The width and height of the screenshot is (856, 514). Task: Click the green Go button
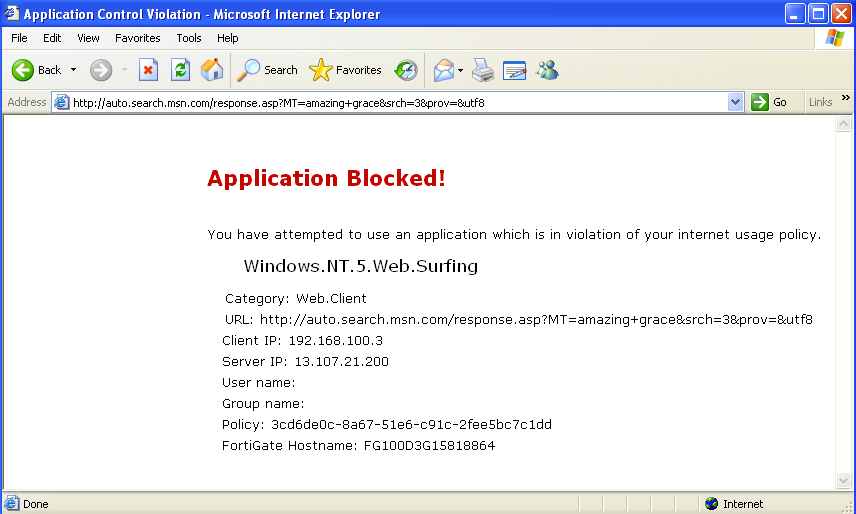pos(769,102)
